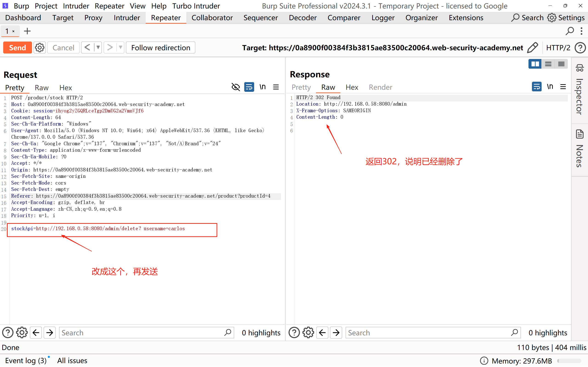Switch to the Collaborator tab
588x367 pixels.
pos(212,18)
